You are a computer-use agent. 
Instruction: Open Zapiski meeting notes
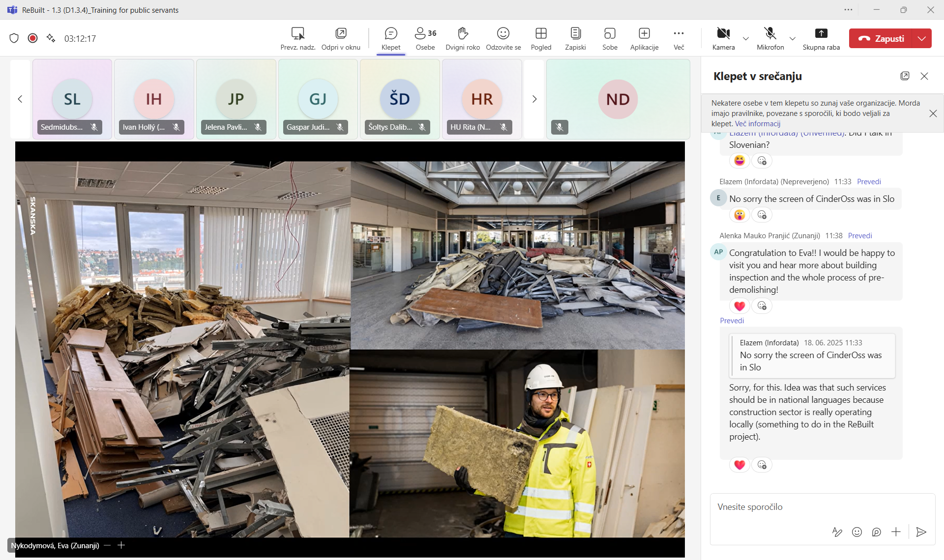(575, 38)
